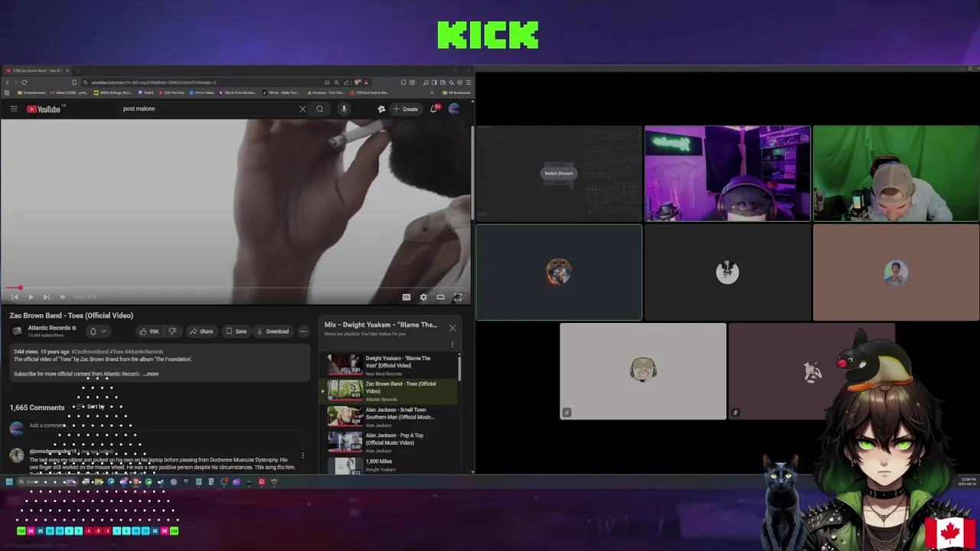This screenshot has height=551, width=980.
Task: Go to the previous video
Action: (15, 297)
